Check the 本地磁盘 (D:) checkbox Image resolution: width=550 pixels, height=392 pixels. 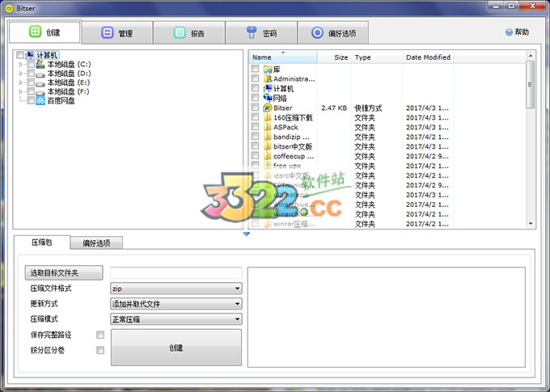click(x=31, y=73)
